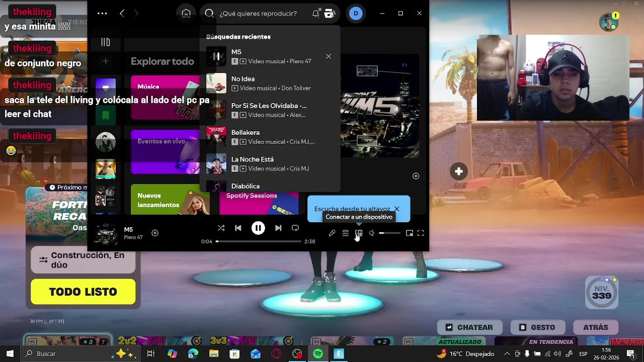Open the Spotify Home page
This screenshot has width=644, height=362.
(186, 14)
